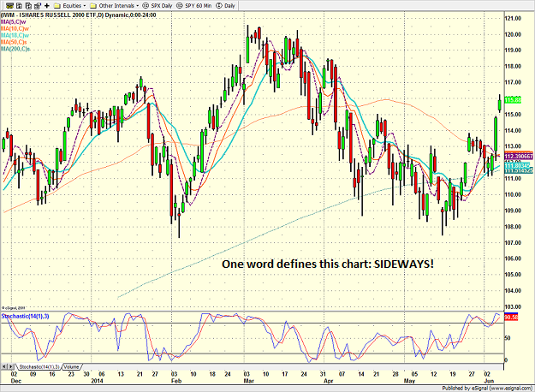
Task: Click the Stochastic(14(1),3) study label
Action: [25, 317]
